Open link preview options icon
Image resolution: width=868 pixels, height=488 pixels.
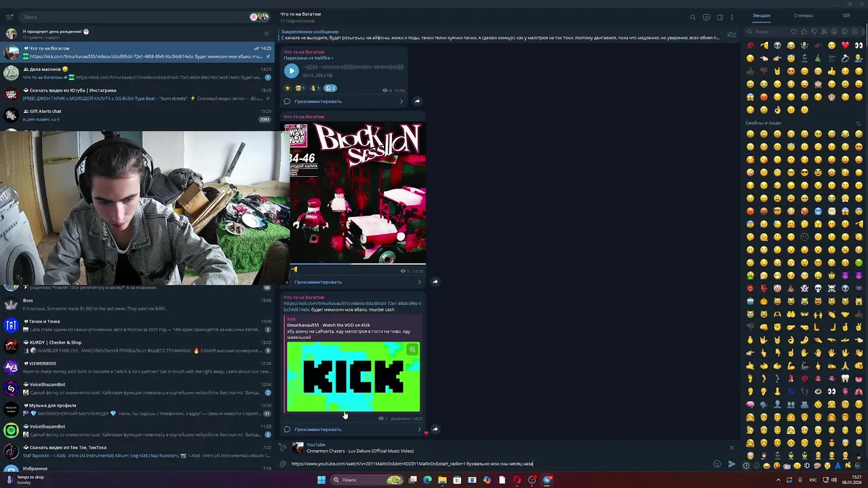tap(283, 448)
